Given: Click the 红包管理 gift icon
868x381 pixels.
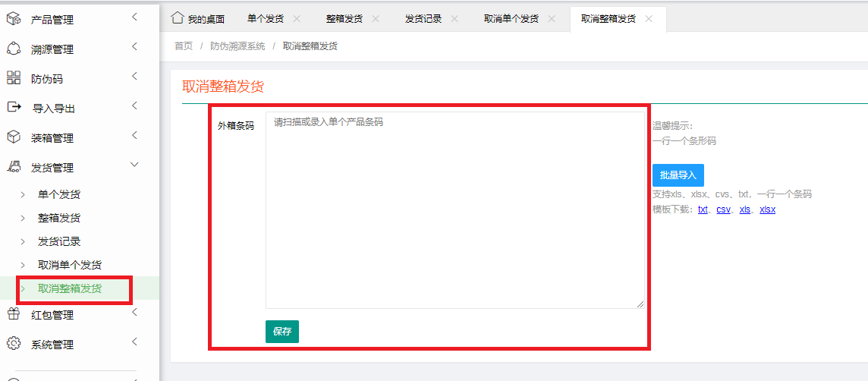Looking at the screenshot, I should coord(14,314).
